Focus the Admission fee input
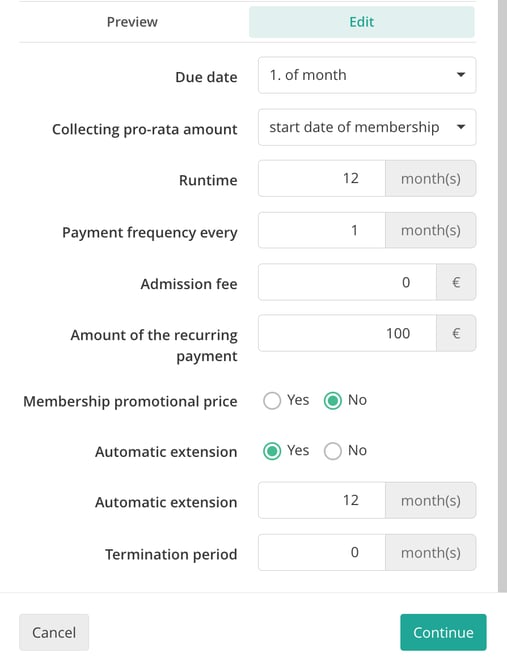 coord(347,282)
